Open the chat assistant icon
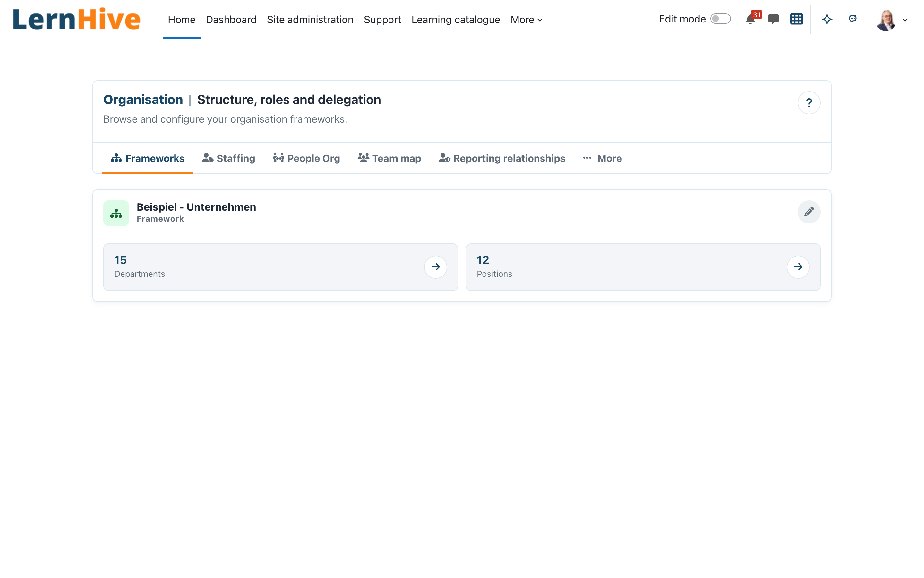 pyautogui.click(x=852, y=19)
